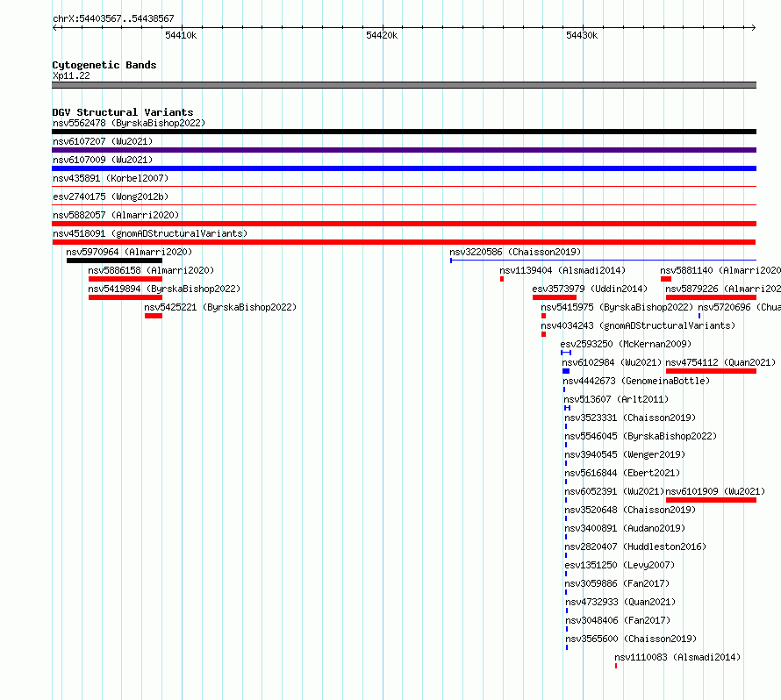Select nsv4754112 (Quan2021) label
The width and height of the screenshot is (781, 700).
click(720, 362)
